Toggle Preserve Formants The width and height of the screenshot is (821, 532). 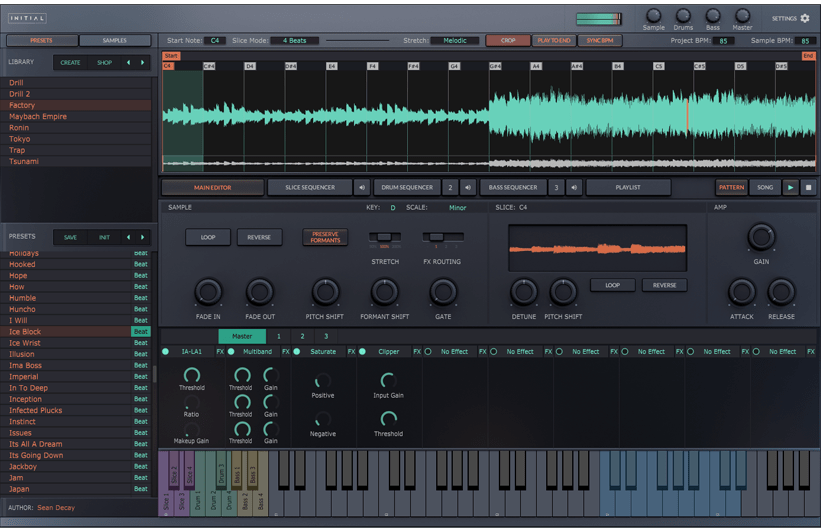coord(325,237)
